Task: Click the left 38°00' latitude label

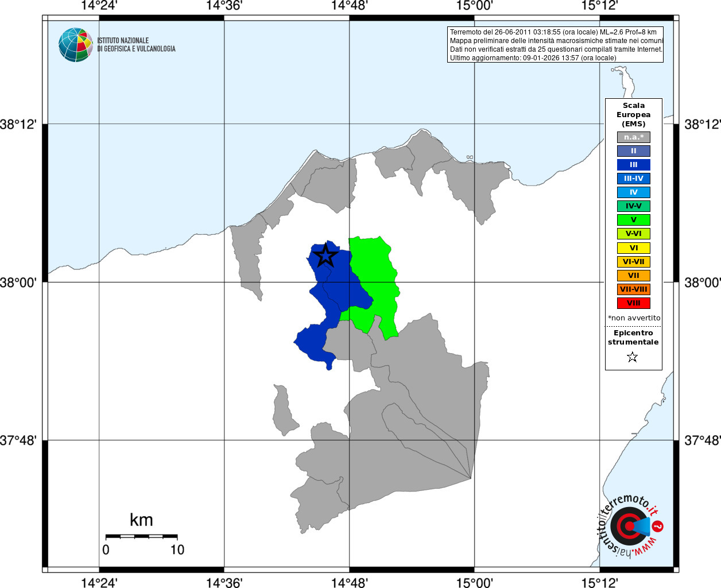Action: pos(18,283)
